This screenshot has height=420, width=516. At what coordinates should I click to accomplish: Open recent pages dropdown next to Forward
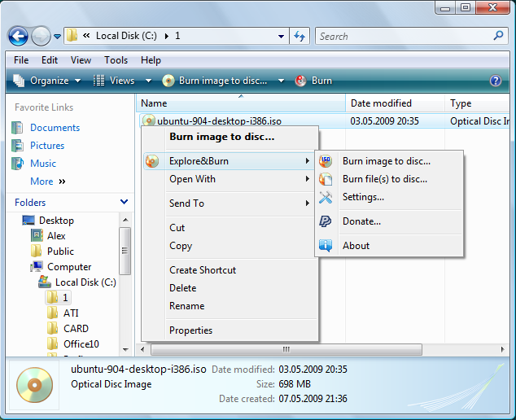tap(57, 36)
